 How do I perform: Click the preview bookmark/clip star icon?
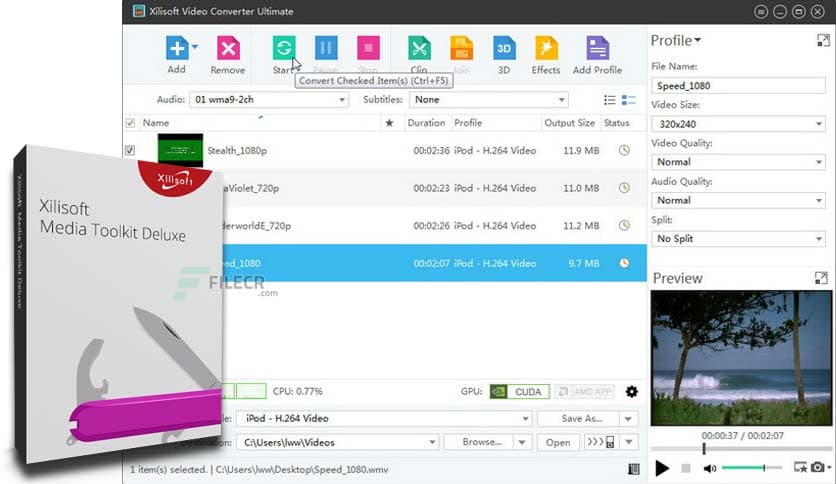[x=800, y=467]
